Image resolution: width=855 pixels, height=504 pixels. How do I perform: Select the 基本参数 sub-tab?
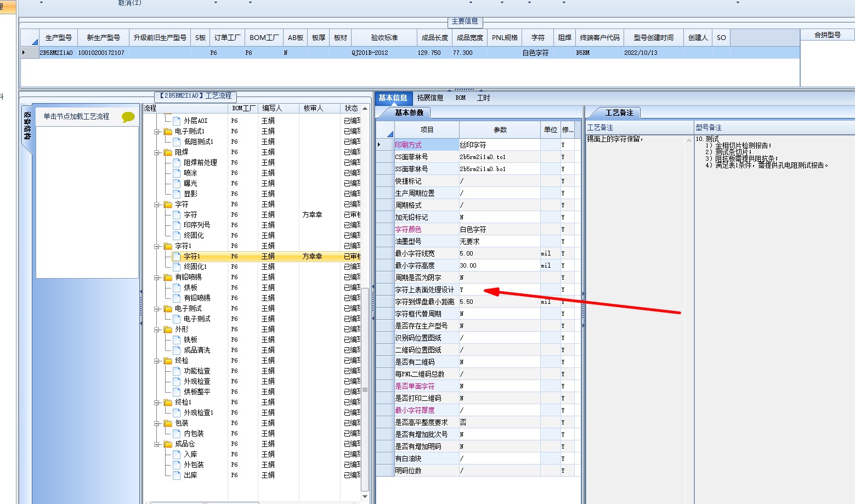(x=409, y=112)
